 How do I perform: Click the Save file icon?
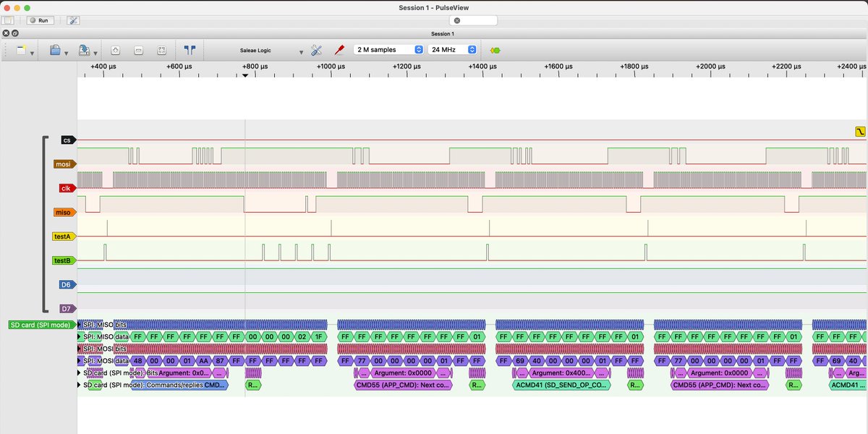84,51
